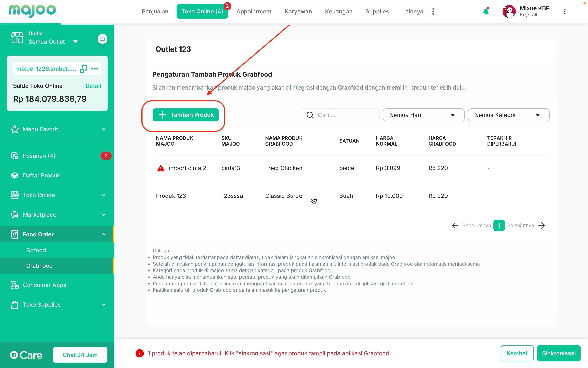Viewport: 588px width, 368px height.
Task: Click the Sinkronisasi button
Action: coord(559,353)
